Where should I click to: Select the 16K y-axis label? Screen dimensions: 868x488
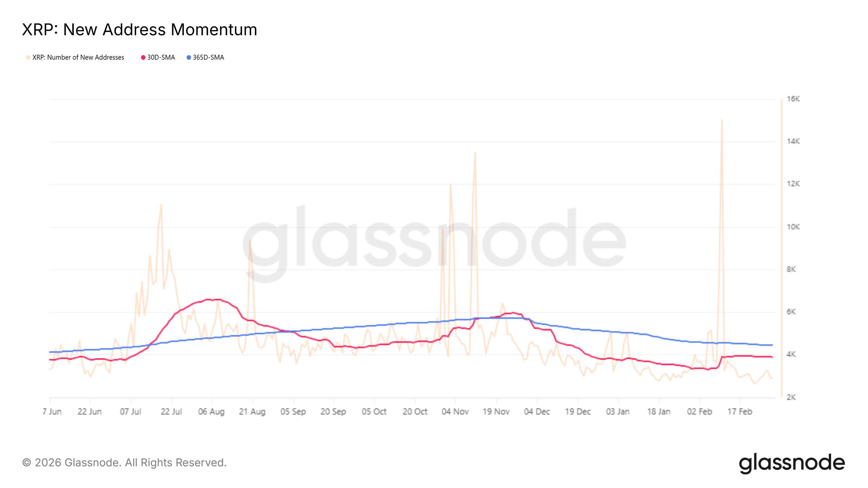(793, 99)
